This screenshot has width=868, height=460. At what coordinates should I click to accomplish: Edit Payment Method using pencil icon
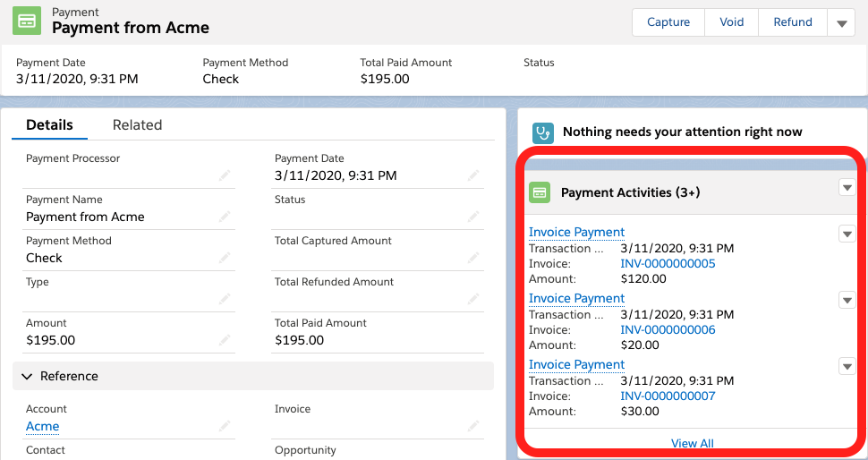pyautogui.click(x=224, y=258)
